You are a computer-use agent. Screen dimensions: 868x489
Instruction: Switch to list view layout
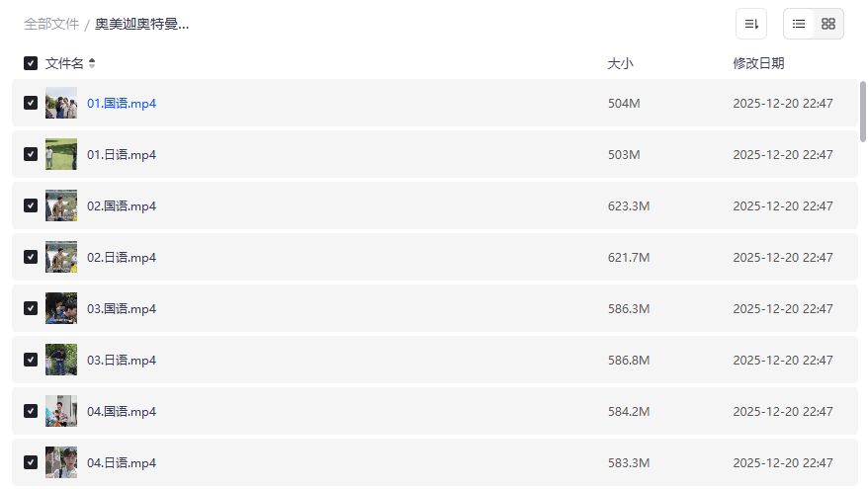(x=799, y=24)
